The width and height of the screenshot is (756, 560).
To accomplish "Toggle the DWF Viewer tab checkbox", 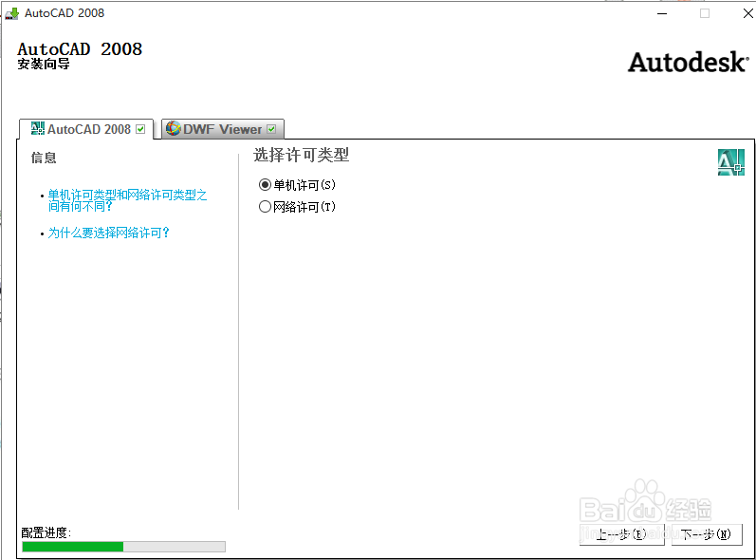I will pyautogui.click(x=271, y=129).
